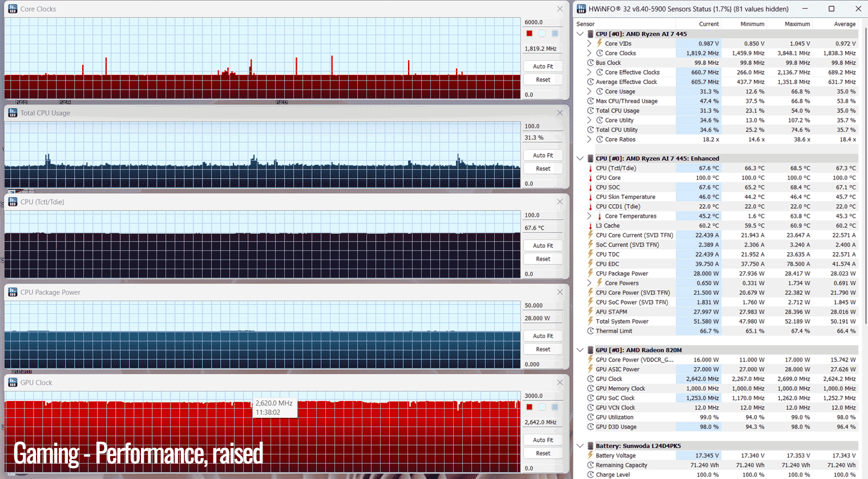The height and width of the screenshot is (479, 868).
Task: Select the GPU D3D Usage sensor label
Action: click(616, 427)
